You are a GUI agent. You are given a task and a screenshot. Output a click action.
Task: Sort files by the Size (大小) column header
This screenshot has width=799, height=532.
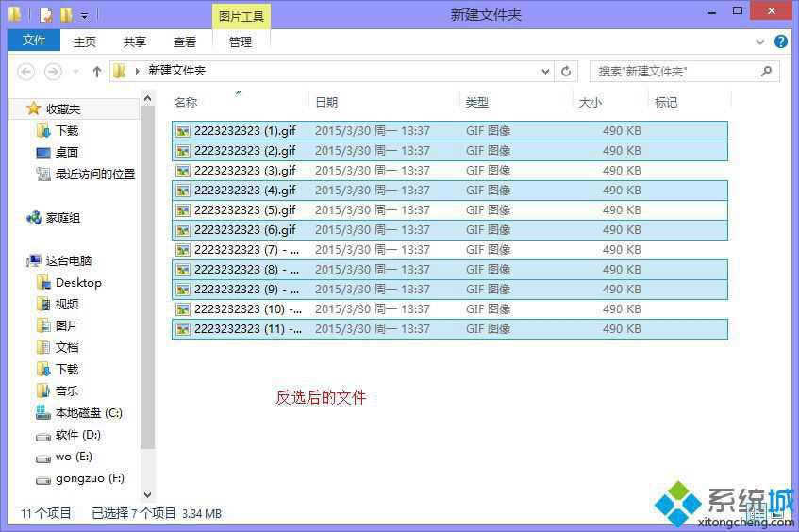coord(591,102)
